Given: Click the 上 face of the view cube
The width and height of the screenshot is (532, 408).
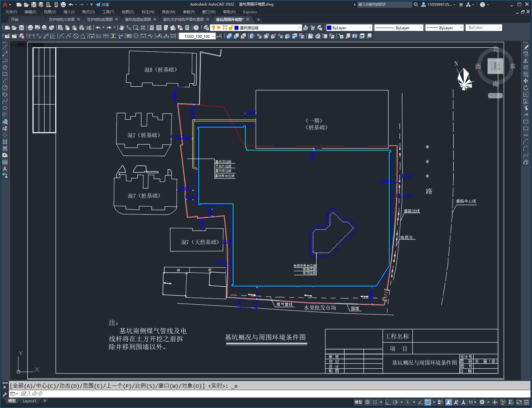Looking at the screenshot, I should click(x=495, y=66).
